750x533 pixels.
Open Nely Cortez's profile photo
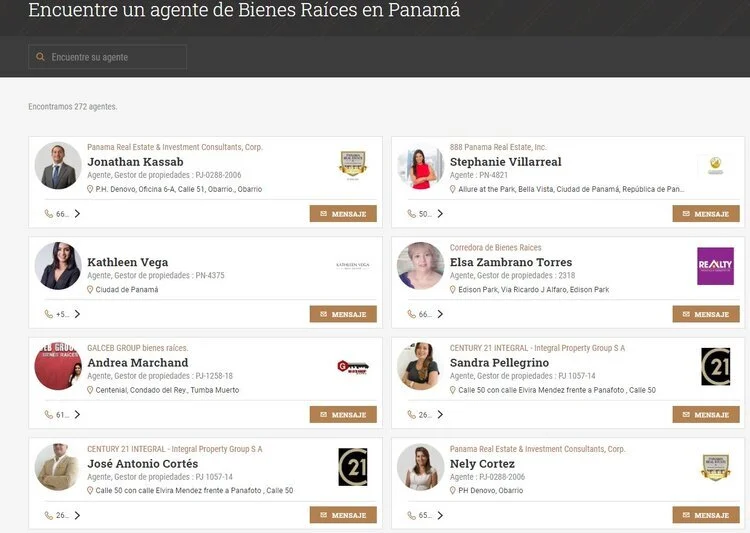tap(420, 467)
